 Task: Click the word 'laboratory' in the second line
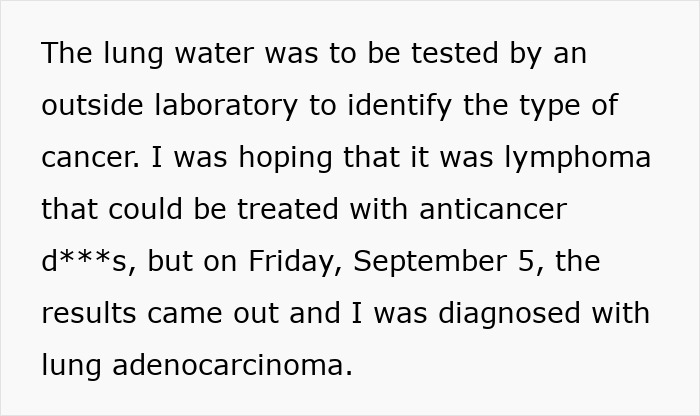coord(226,106)
